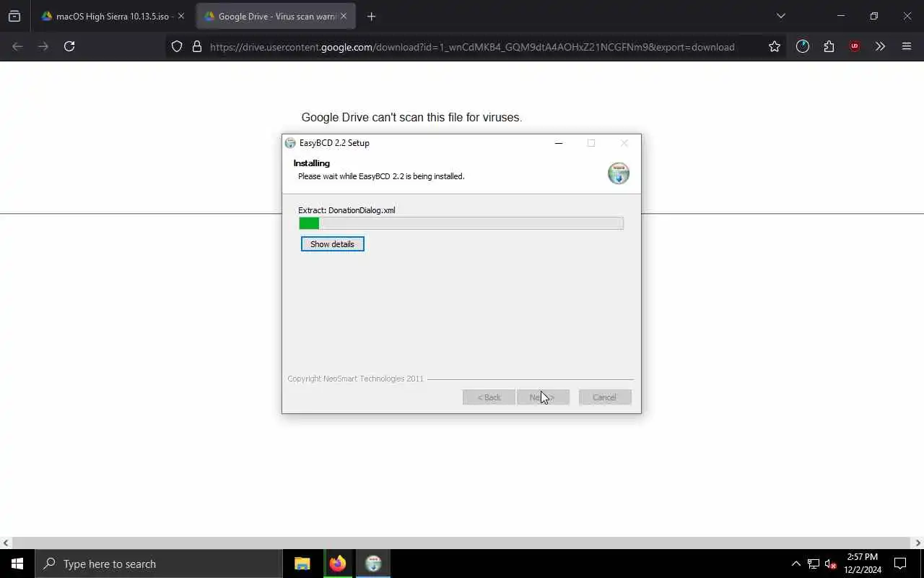Open network status tray icon
Image resolution: width=924 pixels, height=578 pixels.
(813, 564)
